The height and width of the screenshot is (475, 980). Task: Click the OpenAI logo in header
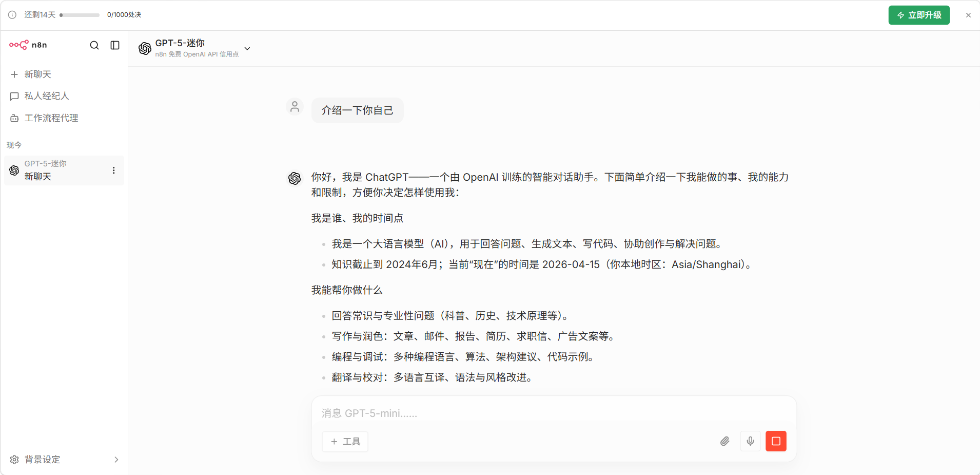point(145,48)
